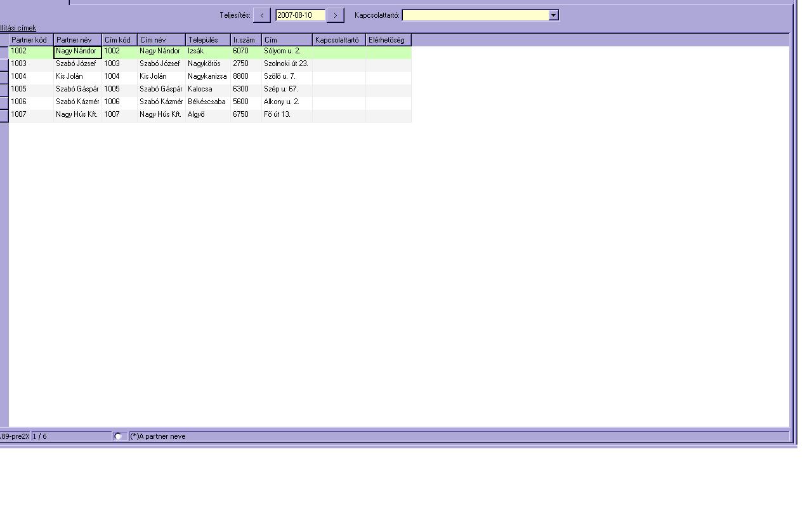Click the empty Kapcsolattartó cell for Nagy Nándor
812x508 pixels.
[339, 51]
